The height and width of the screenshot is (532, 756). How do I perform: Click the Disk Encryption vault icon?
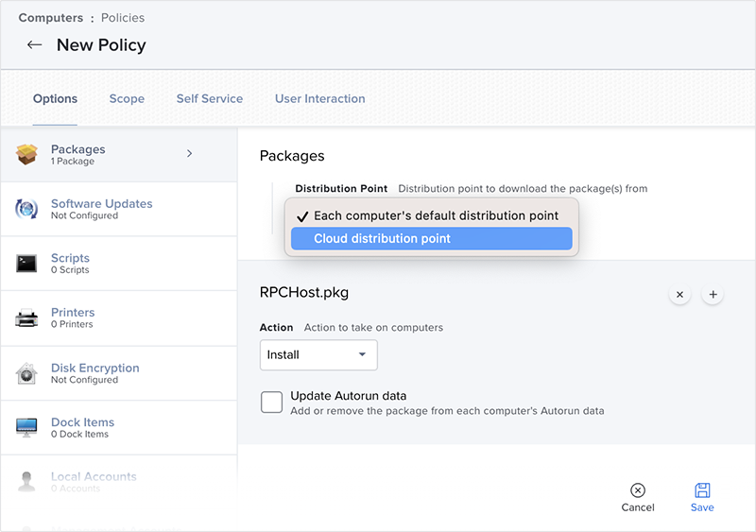[26, 373]
